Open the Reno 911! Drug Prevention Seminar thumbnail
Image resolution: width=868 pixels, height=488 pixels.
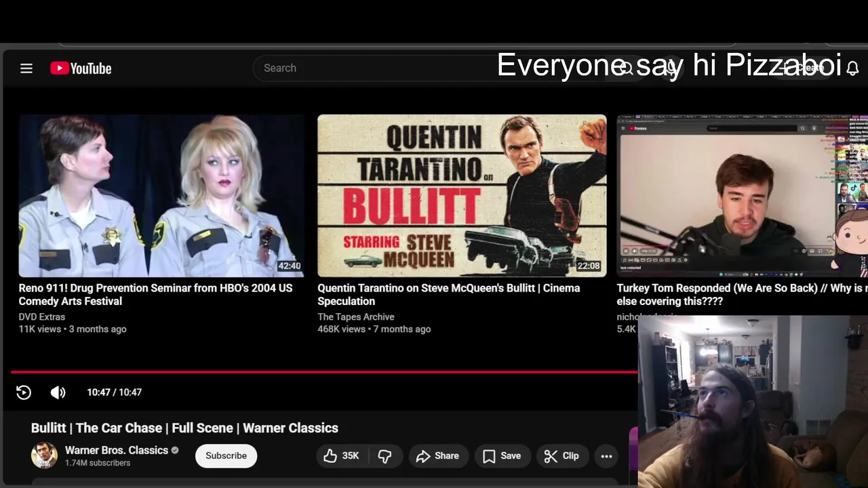[x=161, y=196]
